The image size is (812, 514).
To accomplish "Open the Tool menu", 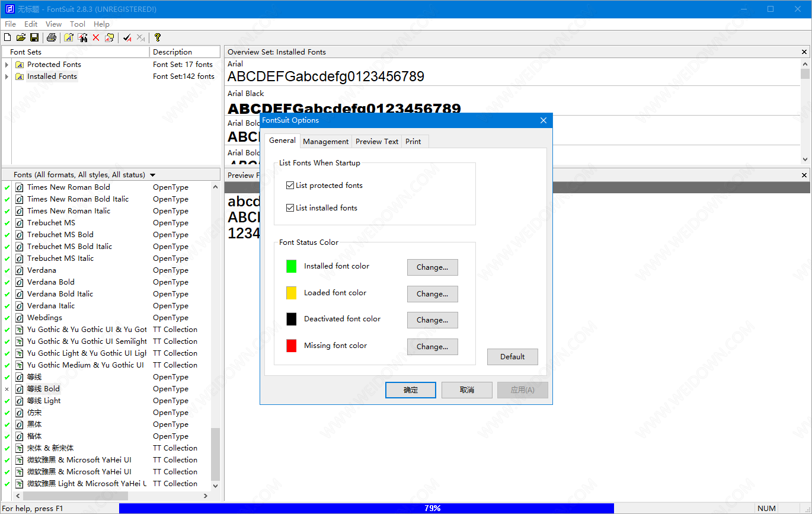I will click(78, 24).
